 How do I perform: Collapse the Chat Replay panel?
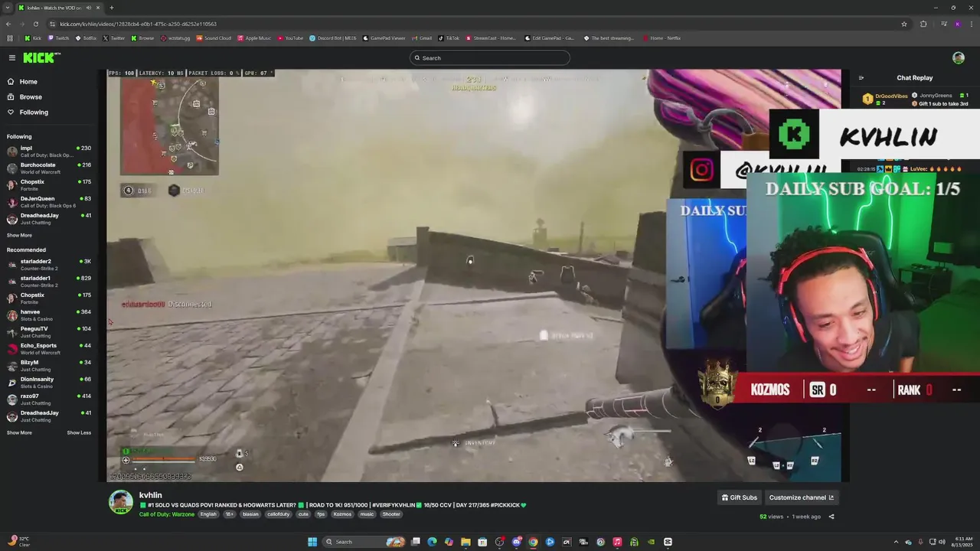pyautogui.click(x=861, y=77)
